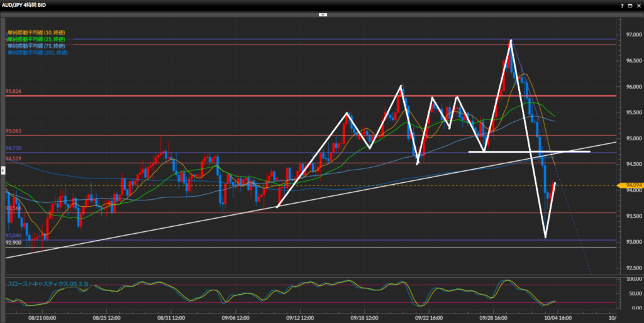Select the 92.900 white support line label
The width and height of the screenshot is (644, 323).
(x=14, y=243)
